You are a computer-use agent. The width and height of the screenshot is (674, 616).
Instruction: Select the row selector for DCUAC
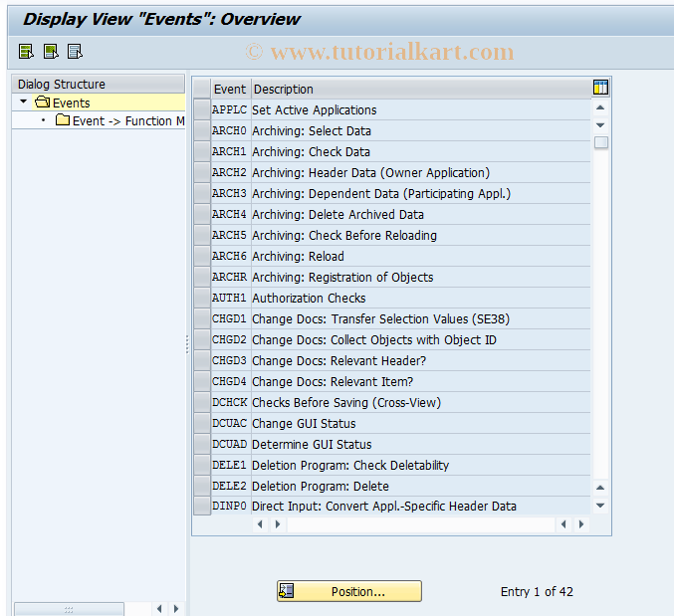[201, 423]
